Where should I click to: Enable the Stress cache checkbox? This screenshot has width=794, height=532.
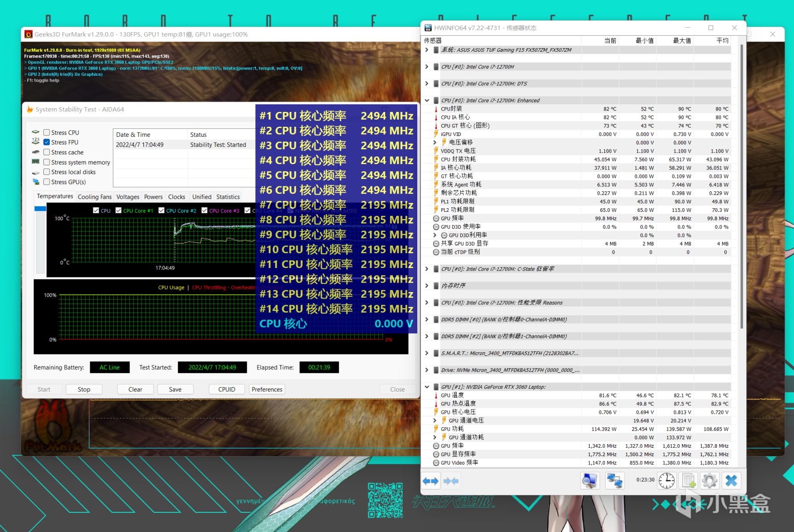point(46,152)
